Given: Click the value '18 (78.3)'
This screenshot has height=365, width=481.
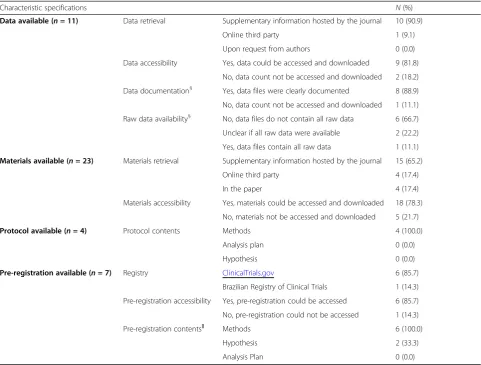Looking at the screenshot, I should [x=409, y=203].
